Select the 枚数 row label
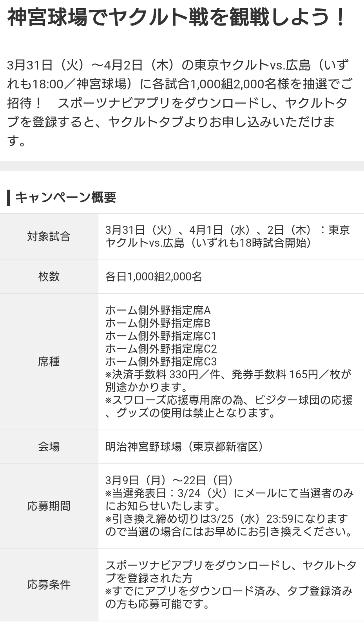 click(49, 276)
